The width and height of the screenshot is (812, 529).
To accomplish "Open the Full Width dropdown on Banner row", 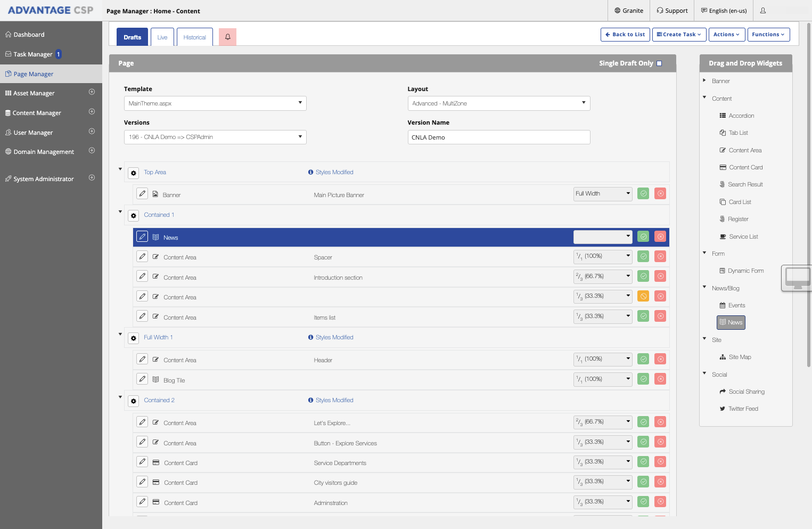I will coord(603,194).
